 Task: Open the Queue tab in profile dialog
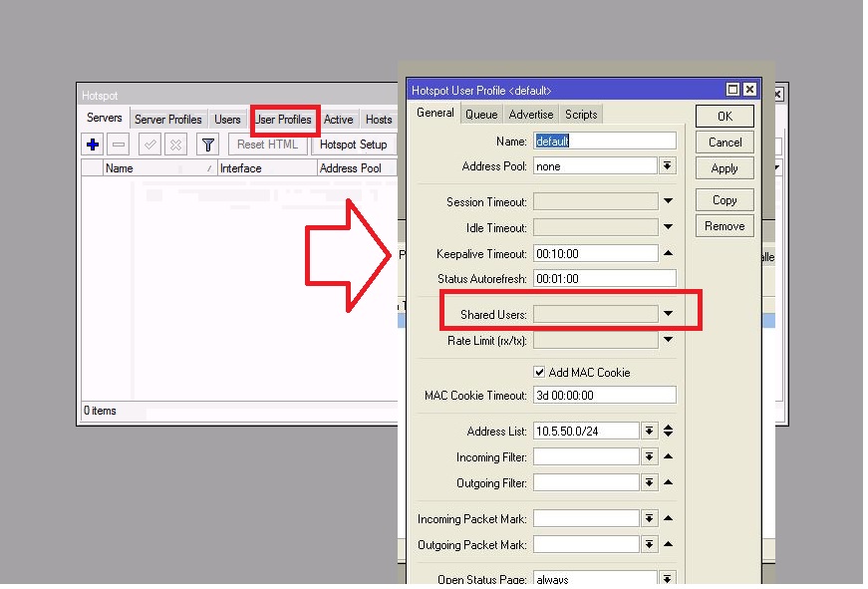click(481, 115)
